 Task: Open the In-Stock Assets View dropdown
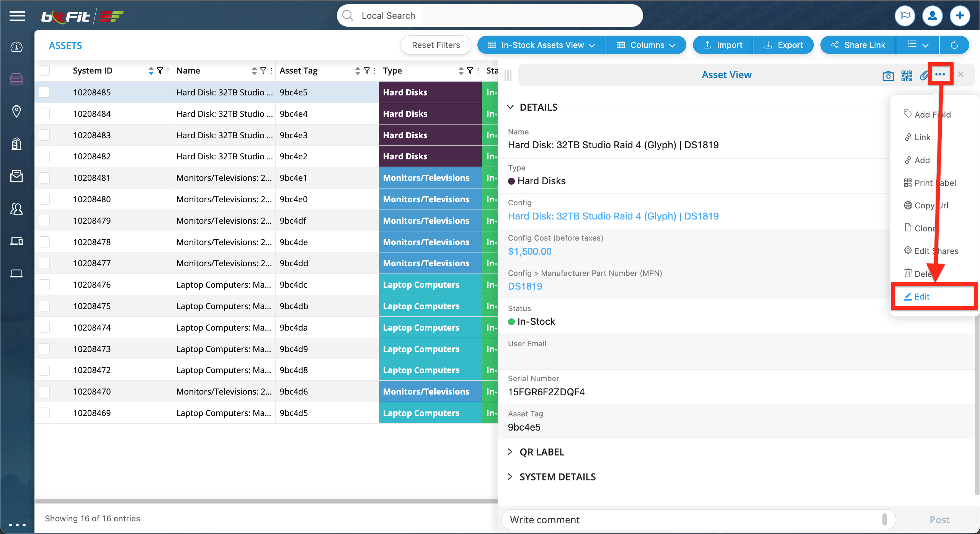541,45
